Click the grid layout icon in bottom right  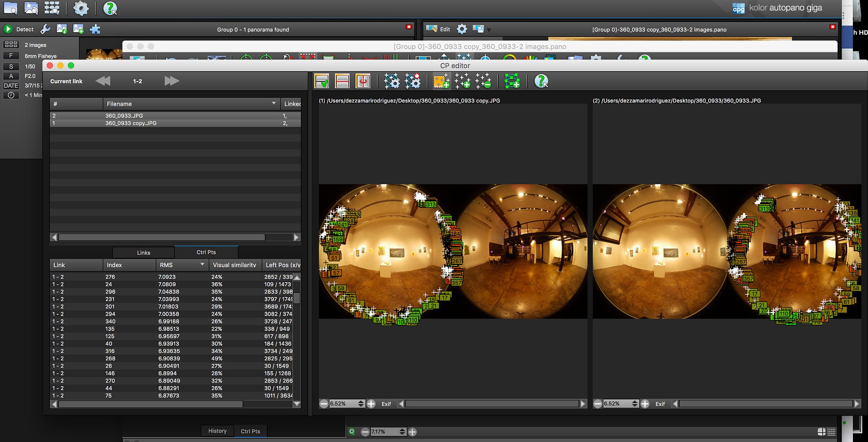(832, 432)
